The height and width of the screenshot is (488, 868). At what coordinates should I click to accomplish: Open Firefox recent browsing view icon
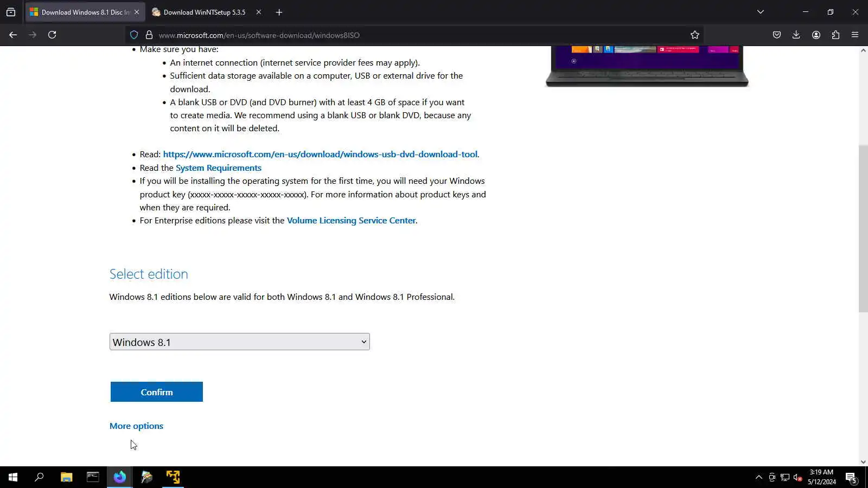[11, 12]
